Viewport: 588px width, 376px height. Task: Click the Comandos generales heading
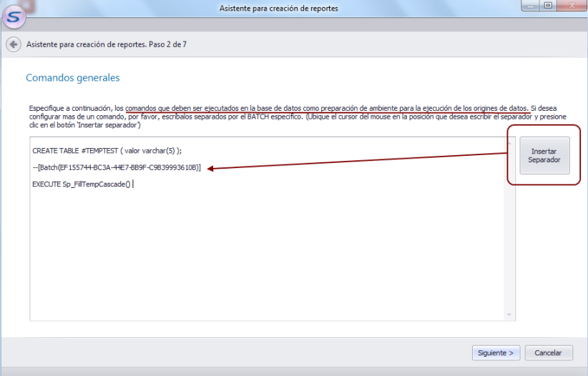tap(72, 77)
